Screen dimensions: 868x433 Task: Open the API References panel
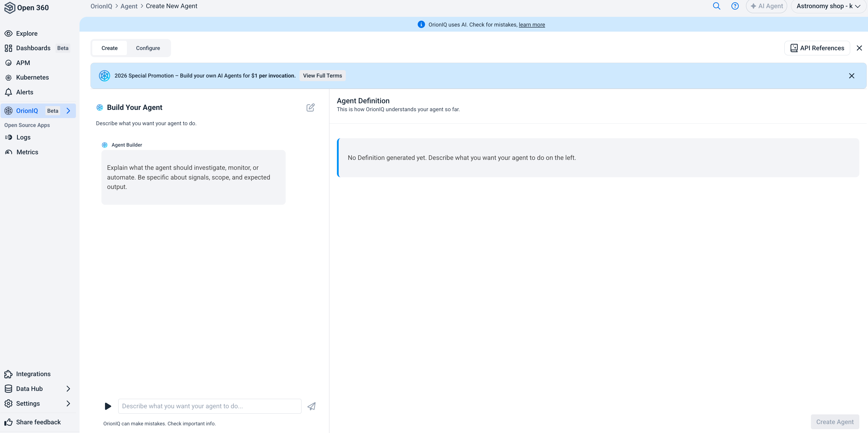[817, 48]
